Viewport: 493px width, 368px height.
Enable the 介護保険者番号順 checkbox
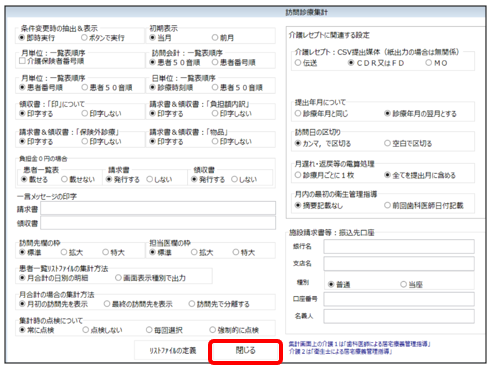[x=22, y=61]
